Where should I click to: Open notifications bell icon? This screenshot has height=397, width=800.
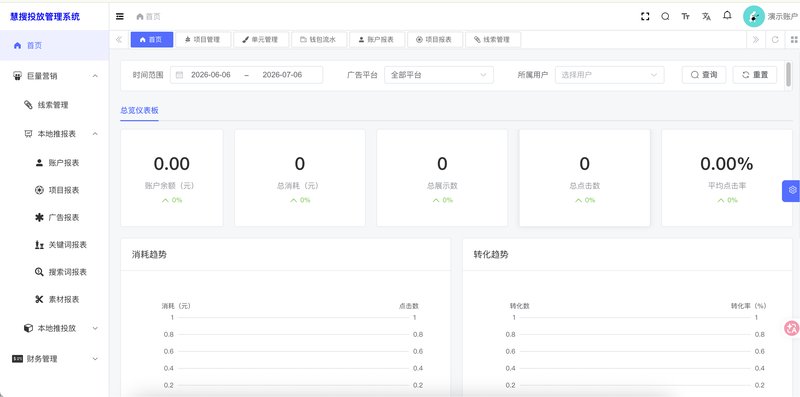coord(727,16)
